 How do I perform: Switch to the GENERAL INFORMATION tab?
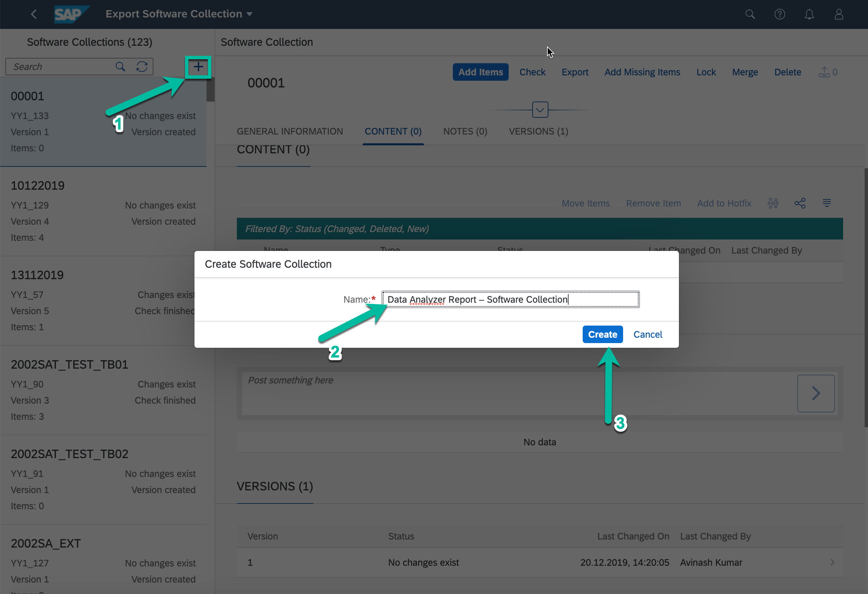289,132
